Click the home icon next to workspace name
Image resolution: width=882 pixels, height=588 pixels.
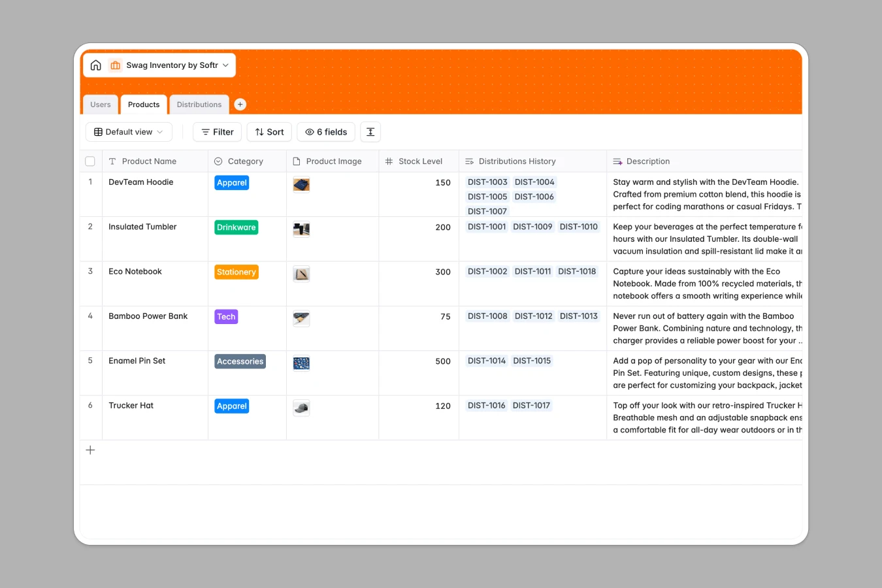95,65
